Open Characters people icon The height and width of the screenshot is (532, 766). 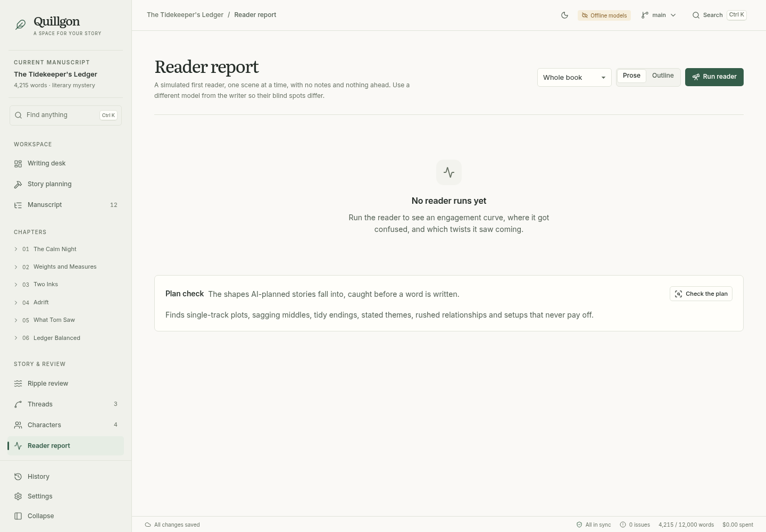(18, 425)
